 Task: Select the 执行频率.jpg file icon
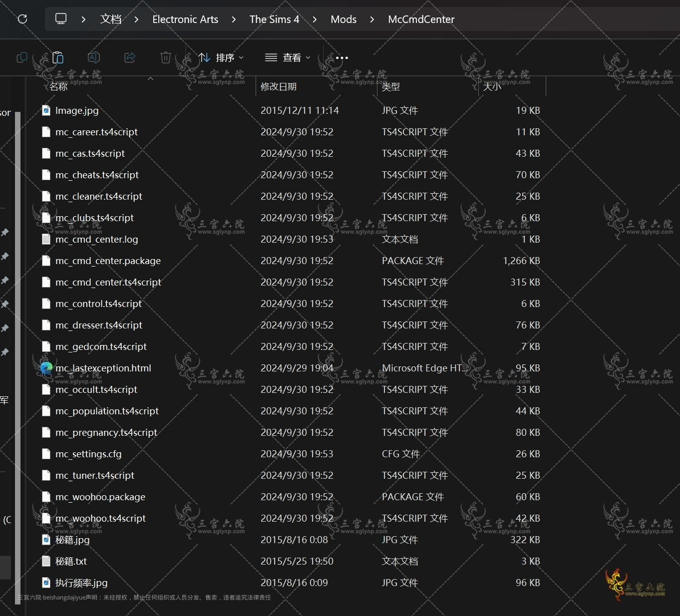click(46, 583)
